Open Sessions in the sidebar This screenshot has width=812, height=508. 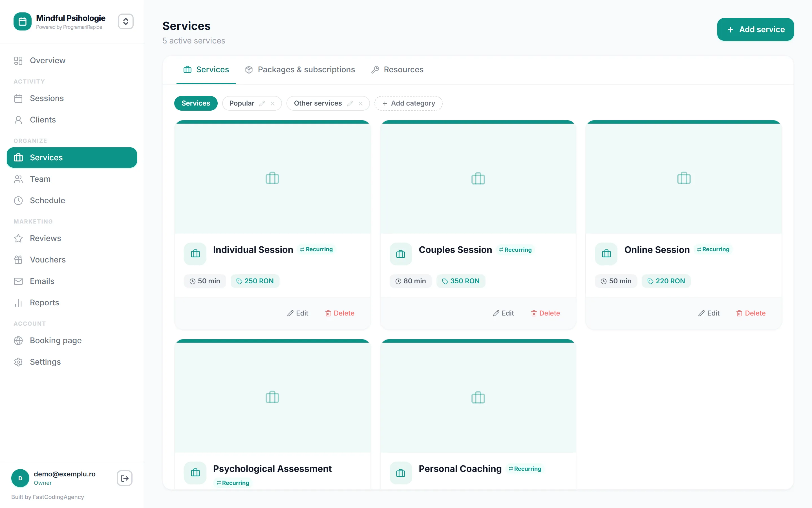(72, 98)
